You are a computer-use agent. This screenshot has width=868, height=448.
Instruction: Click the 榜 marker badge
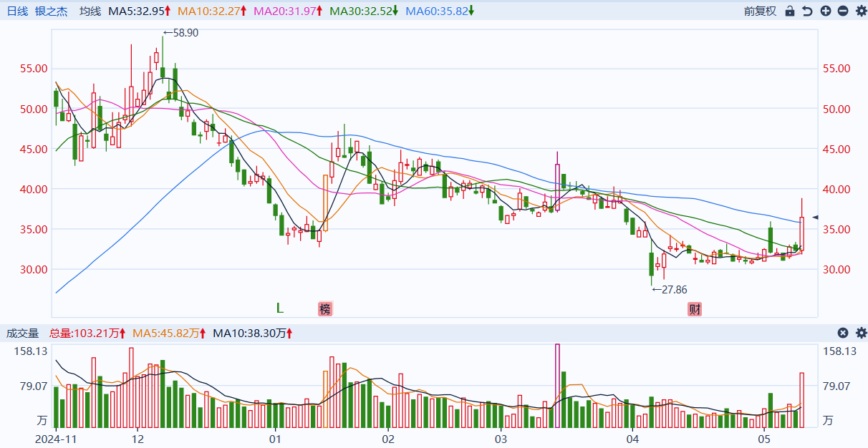pos(326,309)
